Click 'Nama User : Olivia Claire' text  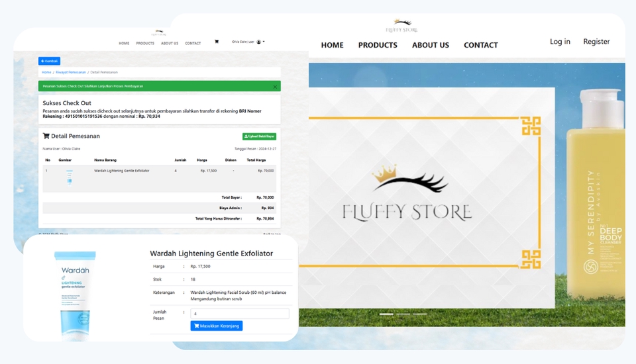61,149
